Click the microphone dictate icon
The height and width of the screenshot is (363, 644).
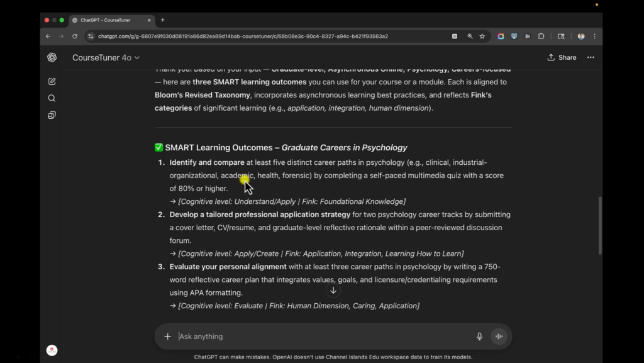point(479,337)
